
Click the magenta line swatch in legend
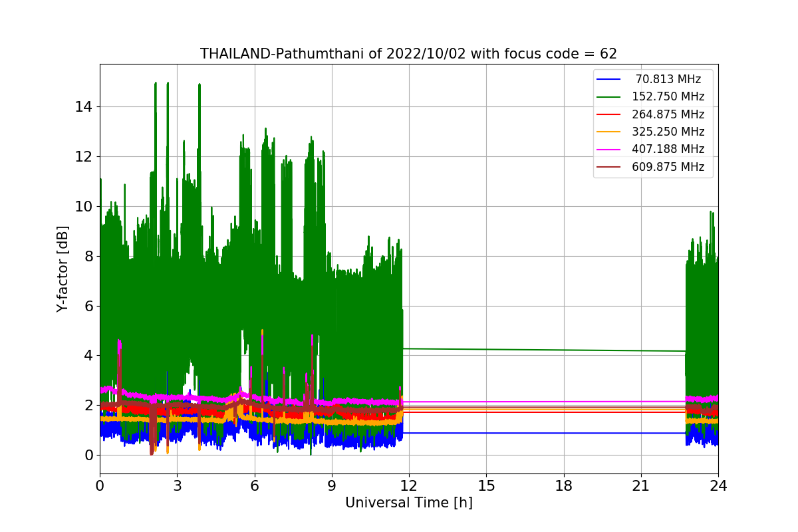pyautogui.click(x=608, y=150)
